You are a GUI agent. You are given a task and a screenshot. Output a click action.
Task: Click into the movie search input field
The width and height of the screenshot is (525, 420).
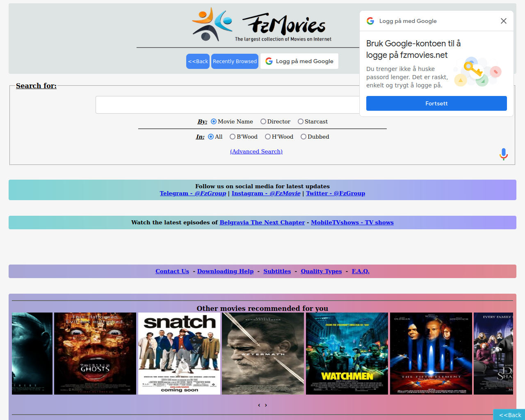tap(228, 105)
